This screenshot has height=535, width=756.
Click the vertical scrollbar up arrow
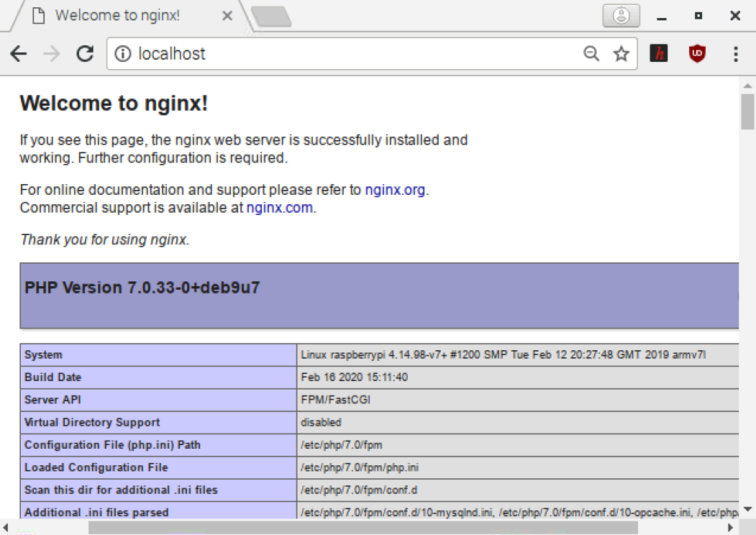pos(748,86)
